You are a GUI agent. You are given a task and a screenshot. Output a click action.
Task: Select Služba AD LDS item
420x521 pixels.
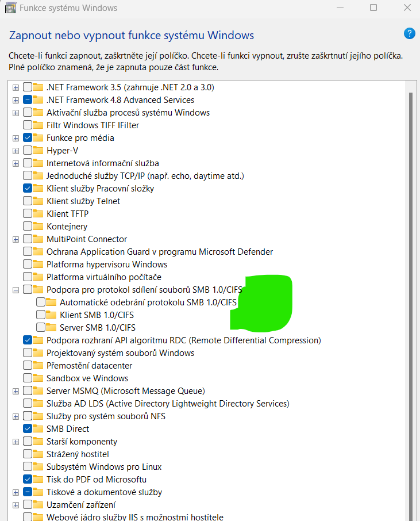(168, 403)
